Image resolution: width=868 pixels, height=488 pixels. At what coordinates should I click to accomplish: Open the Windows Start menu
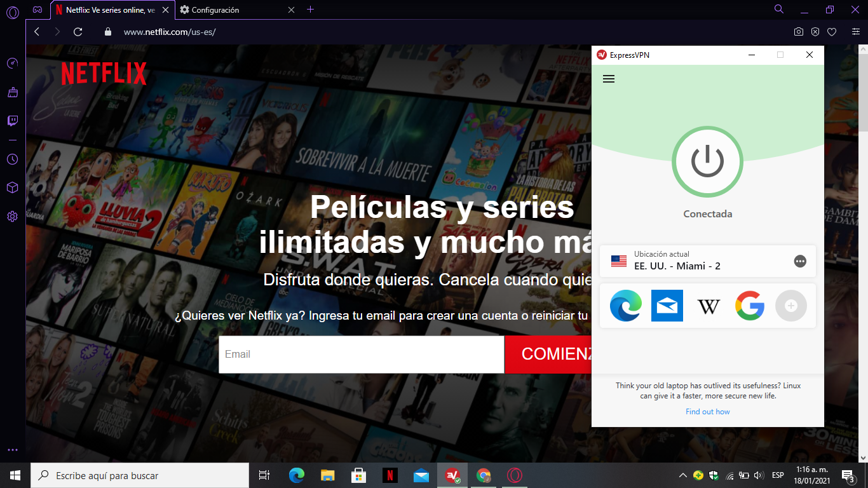coord(15,475)
